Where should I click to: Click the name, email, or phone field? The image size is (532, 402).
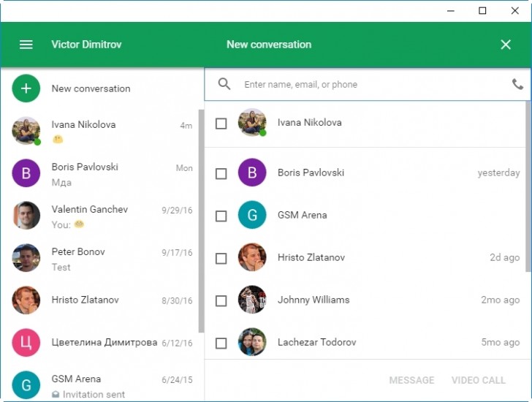click(373, 85)
